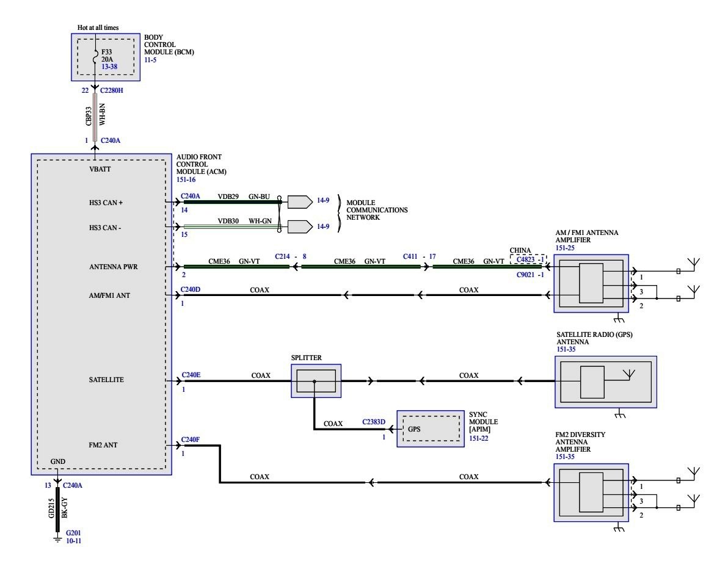Click the C214 inline connector label
The image size is (728, 564).
(283, 256)
